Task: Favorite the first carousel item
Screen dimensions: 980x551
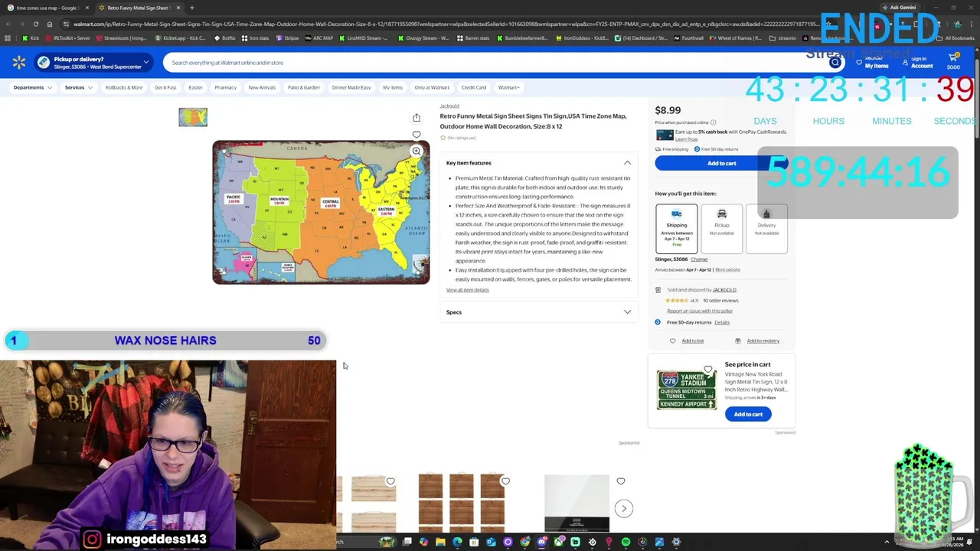Action: (390, 481)
